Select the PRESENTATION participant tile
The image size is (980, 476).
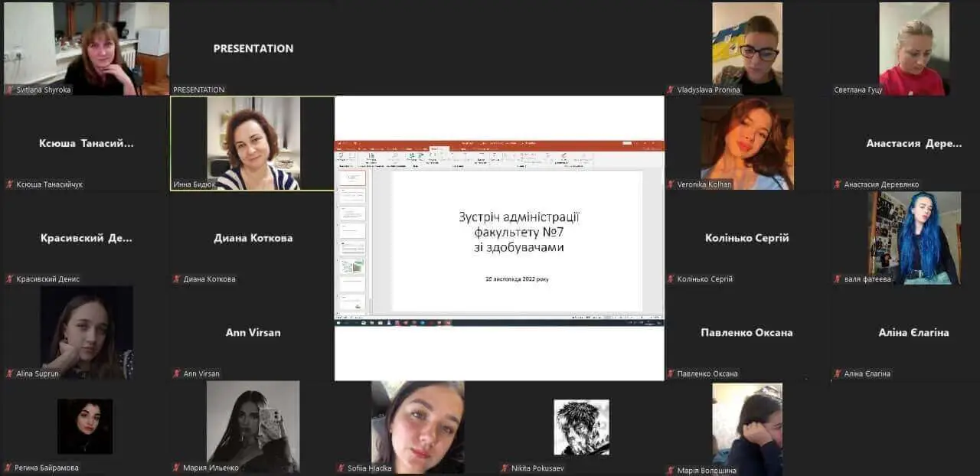[x=253, y=47]
